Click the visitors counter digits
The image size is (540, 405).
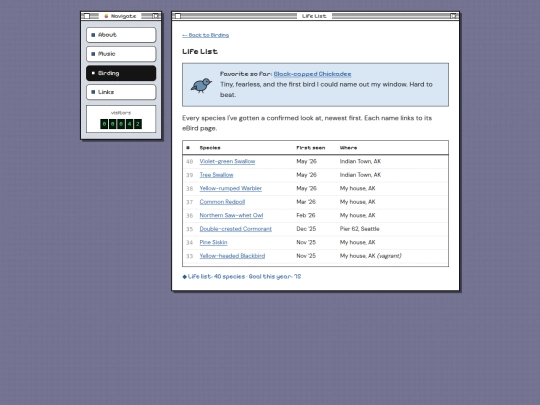[121, 124]
